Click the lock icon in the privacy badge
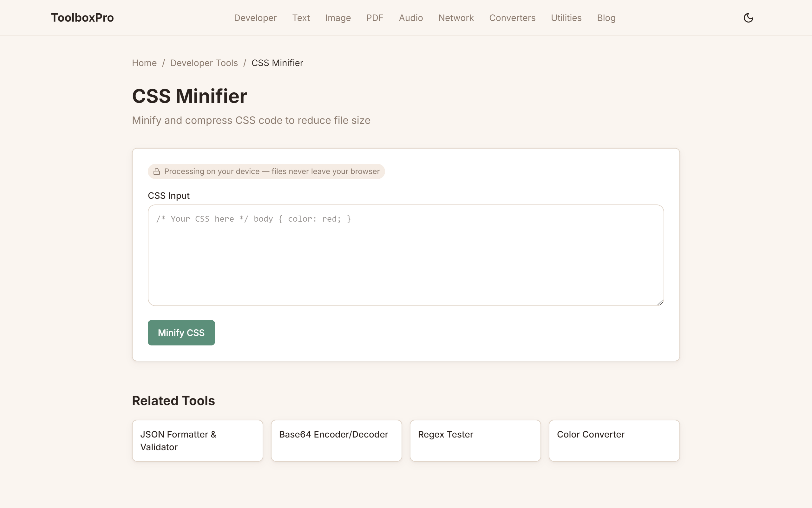Image resolution: width=812 pixels, height=508 pixels. point(157,172)
